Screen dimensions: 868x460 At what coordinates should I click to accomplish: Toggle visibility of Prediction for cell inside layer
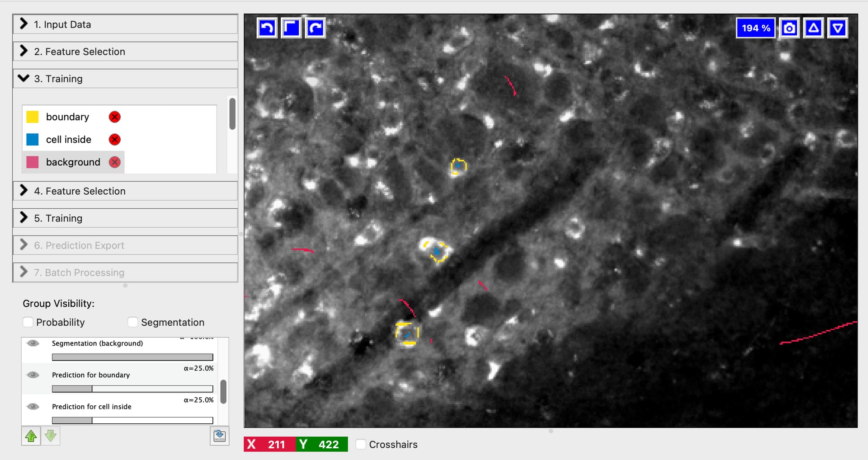coord(33,407)
